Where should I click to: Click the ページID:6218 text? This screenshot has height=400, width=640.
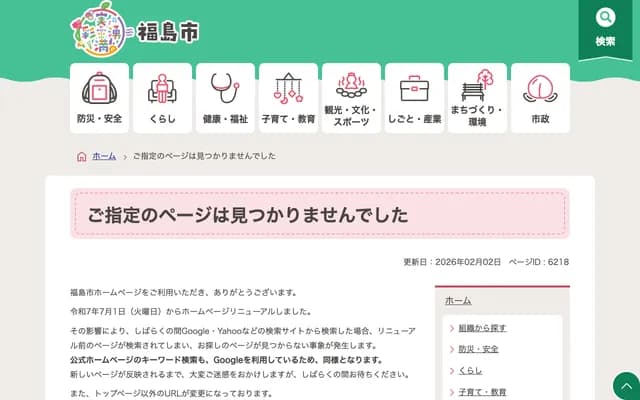coord(539,262)
